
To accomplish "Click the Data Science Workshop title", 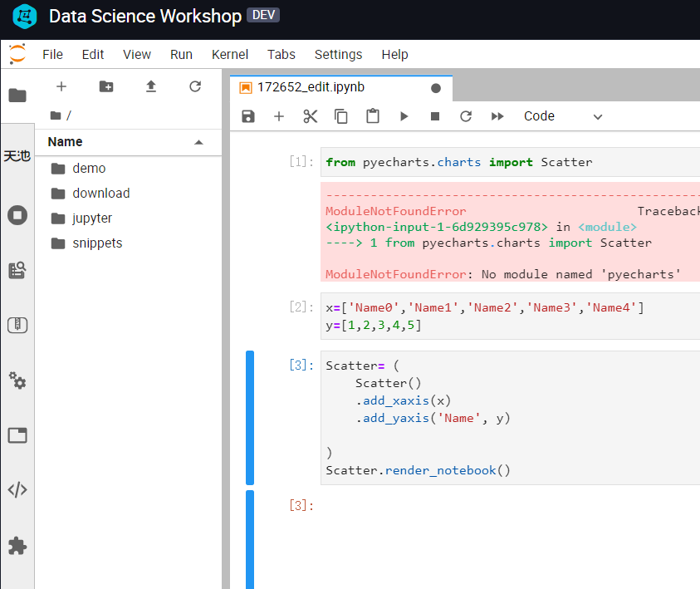I will coord(145,17).
